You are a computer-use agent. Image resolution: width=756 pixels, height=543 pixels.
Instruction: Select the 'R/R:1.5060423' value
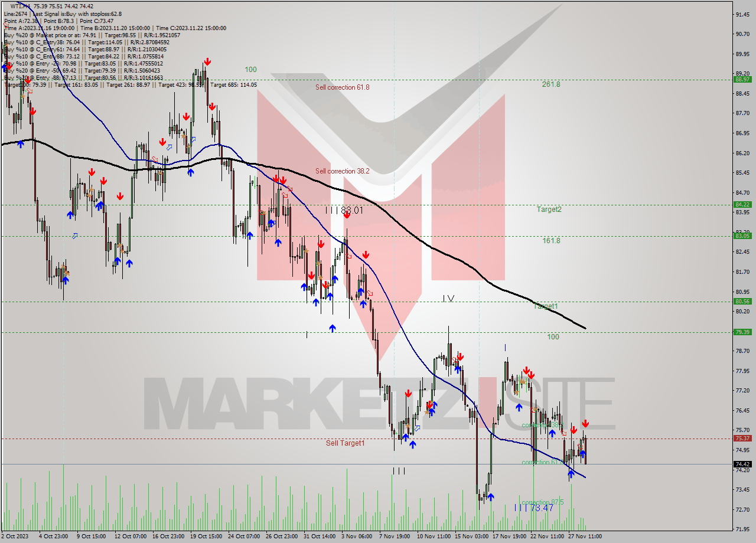pyautogui.click(x=142, y=70)
